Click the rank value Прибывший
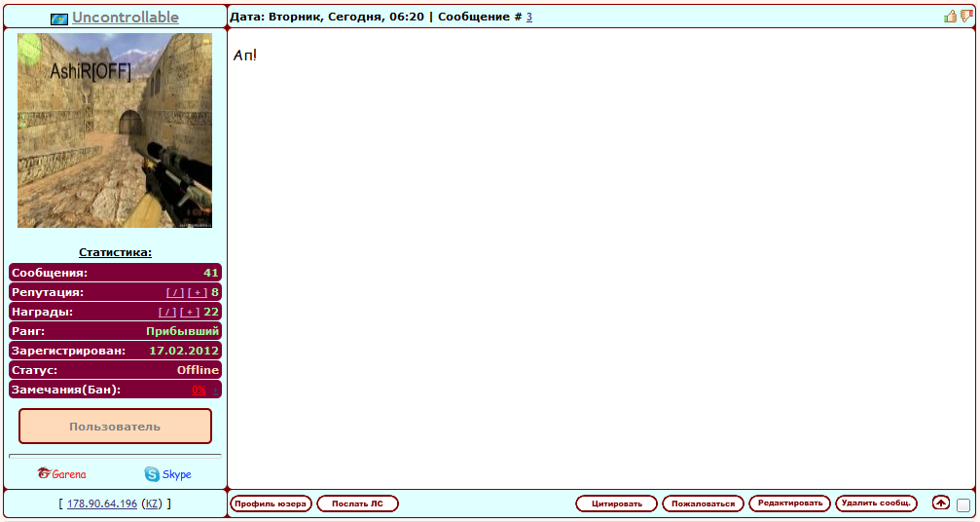 pos(183,331)
